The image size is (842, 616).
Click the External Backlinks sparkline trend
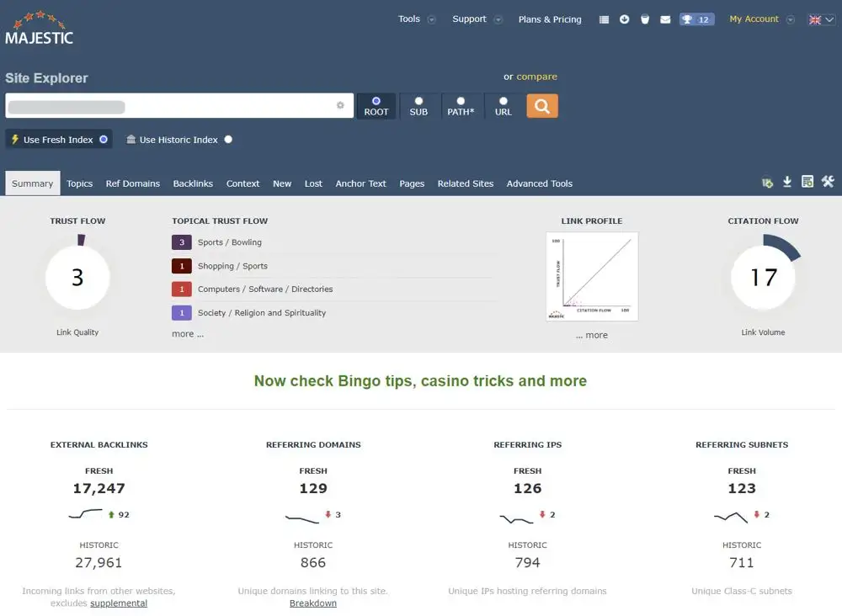(85, 514)
